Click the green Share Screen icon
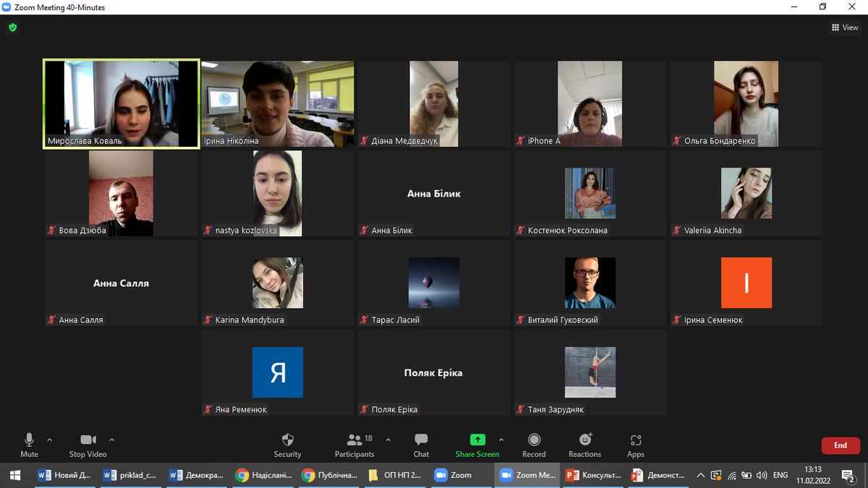This screenshot has width=868, height=488. click(x=477, y=440)
